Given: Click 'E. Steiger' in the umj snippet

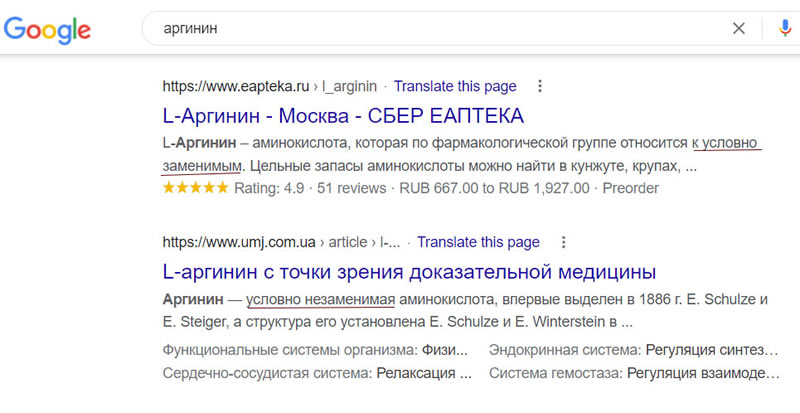Looking at the screenshot, I should click(196, 322).
